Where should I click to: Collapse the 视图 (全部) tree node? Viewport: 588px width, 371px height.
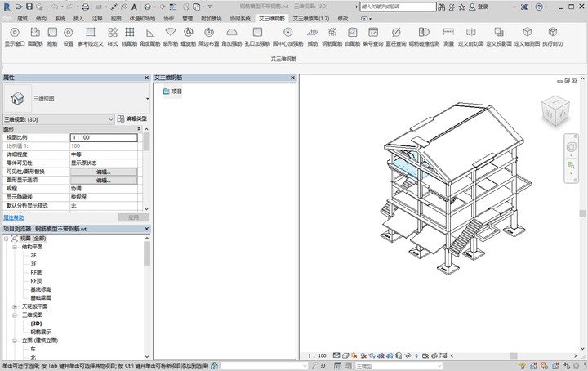(6, 239)
